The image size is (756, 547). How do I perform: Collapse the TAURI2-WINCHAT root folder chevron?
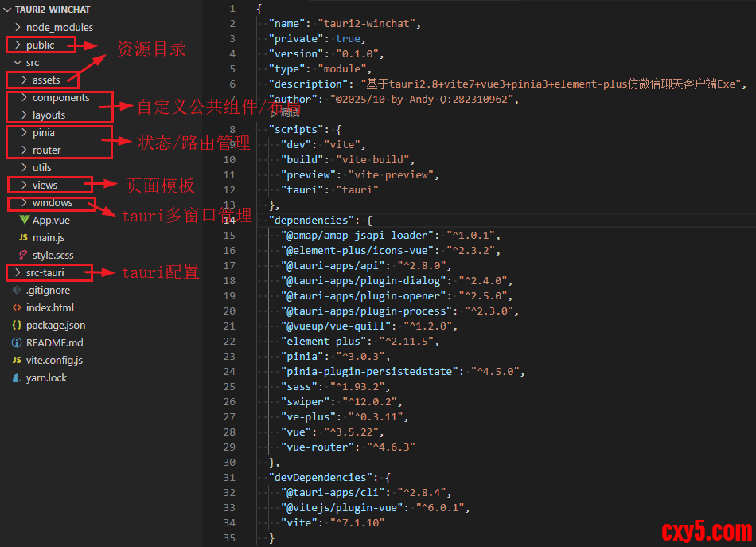(x=7, y=10)
